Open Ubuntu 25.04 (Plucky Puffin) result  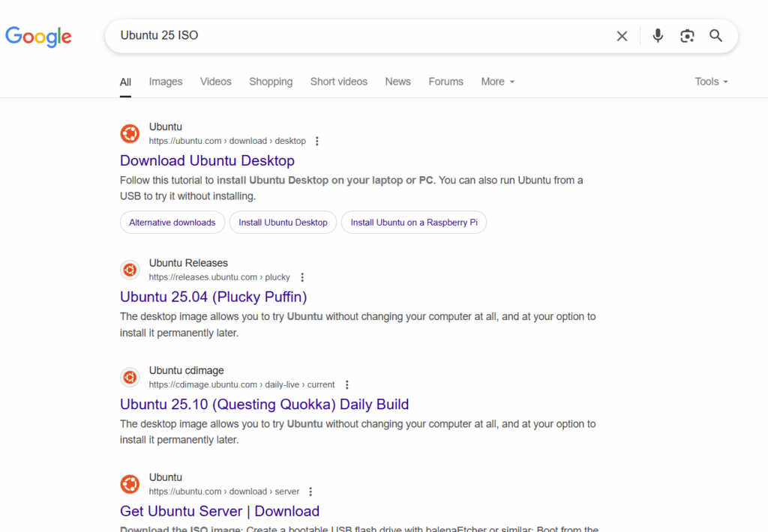214,297
